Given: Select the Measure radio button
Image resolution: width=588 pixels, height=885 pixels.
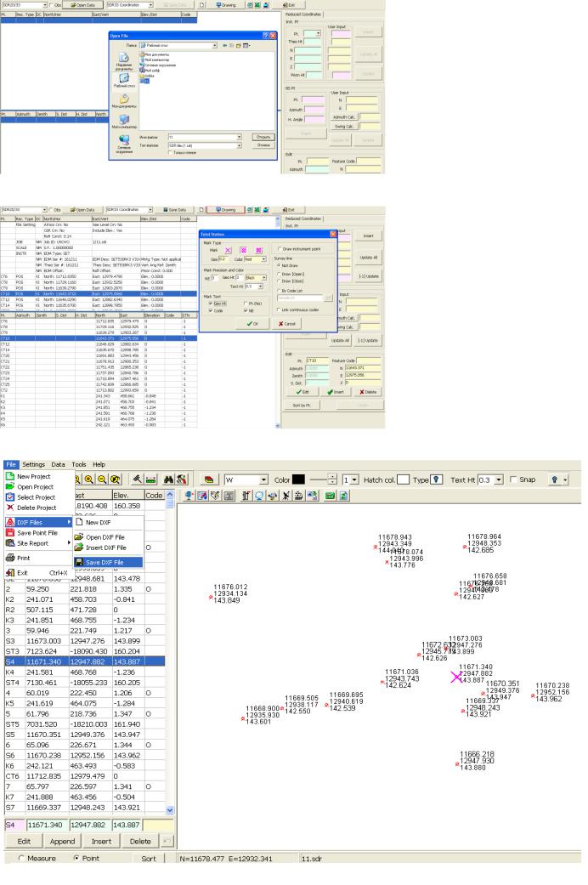Looking at the screenshot, I should 21,859.
